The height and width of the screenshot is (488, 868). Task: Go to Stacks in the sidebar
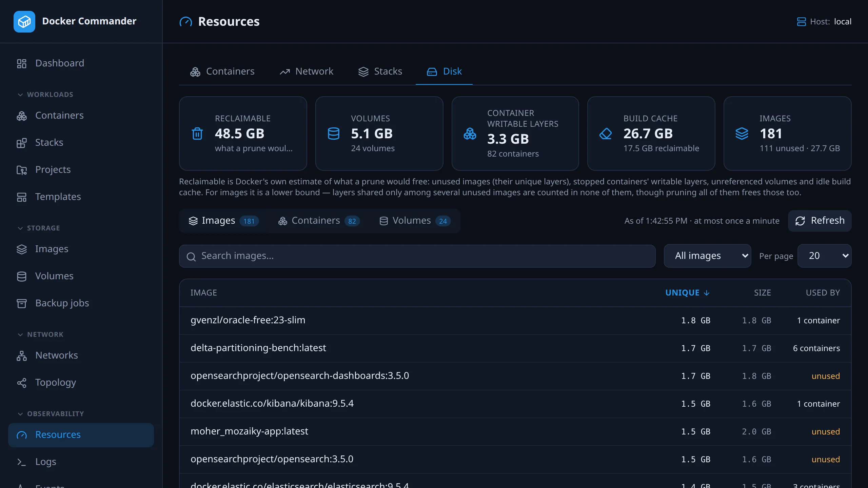81,143
